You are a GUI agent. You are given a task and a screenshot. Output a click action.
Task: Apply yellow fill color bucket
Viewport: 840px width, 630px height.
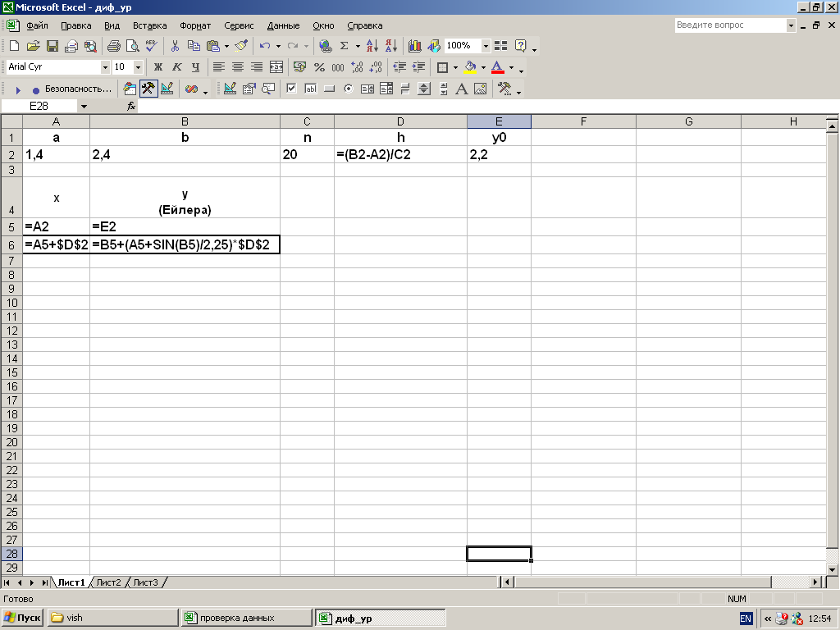[x=470, y=67]
